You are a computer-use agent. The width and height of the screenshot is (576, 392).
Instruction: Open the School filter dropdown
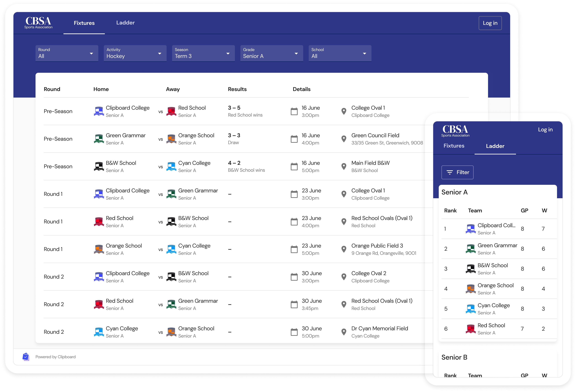[340, 53]
